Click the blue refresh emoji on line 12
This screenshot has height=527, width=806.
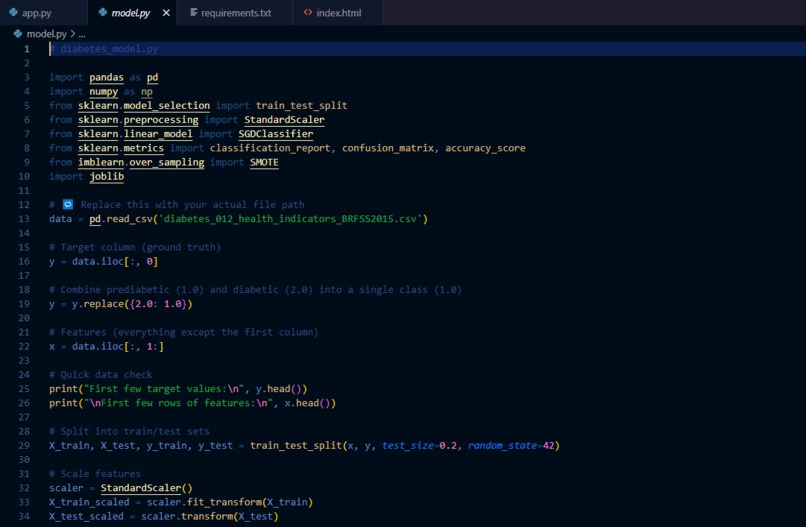[68, 204]
